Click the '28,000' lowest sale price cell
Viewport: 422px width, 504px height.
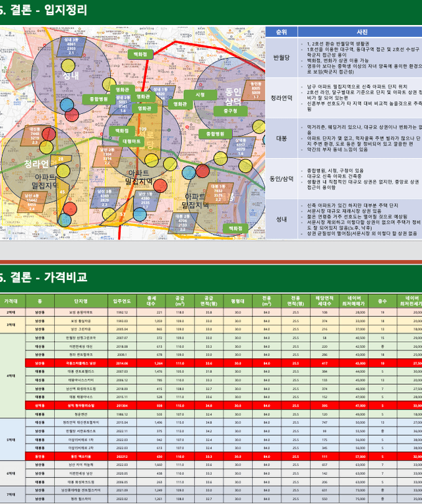[353, 312]
